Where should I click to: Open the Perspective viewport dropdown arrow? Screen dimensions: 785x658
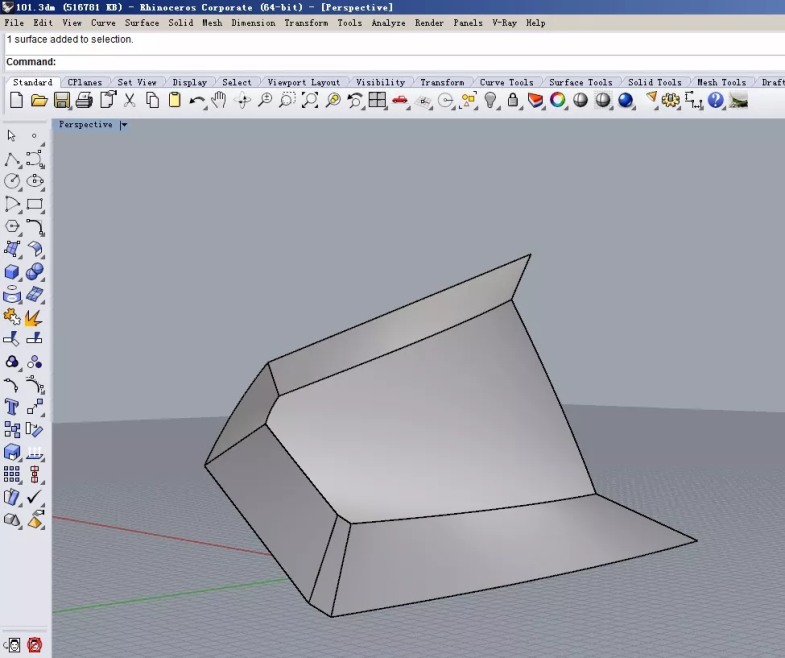tap(124, 125)
